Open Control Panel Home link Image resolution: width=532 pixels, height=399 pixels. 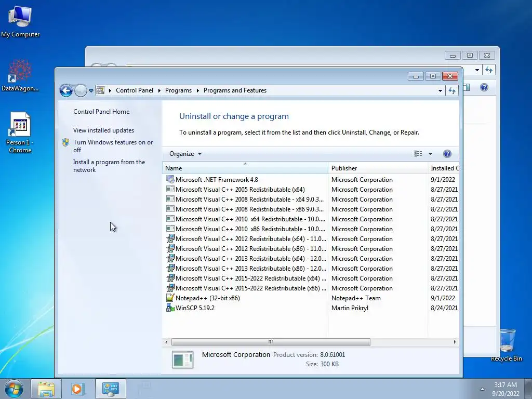(101, 112)
